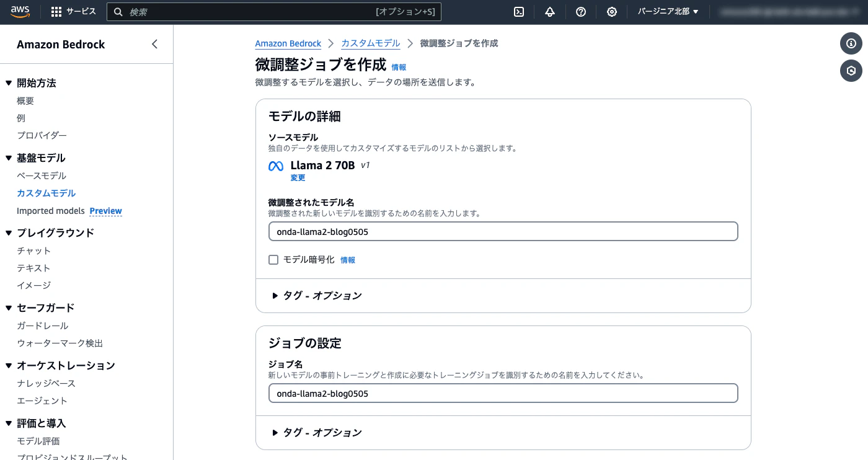Click the 微調整ジョブを作成 breadcrumb text

(x=459, y=43)
